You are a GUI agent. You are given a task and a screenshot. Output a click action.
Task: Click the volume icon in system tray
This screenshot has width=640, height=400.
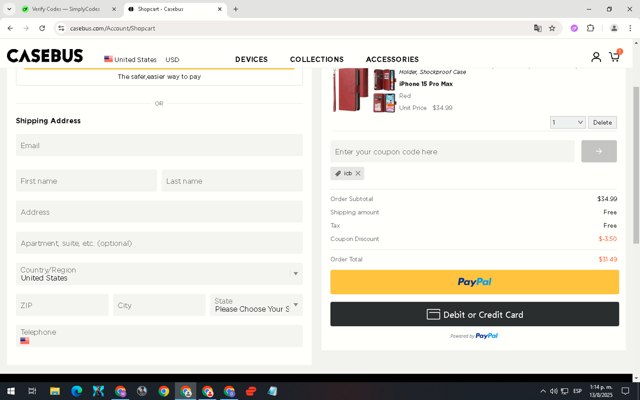coord(553,391)
